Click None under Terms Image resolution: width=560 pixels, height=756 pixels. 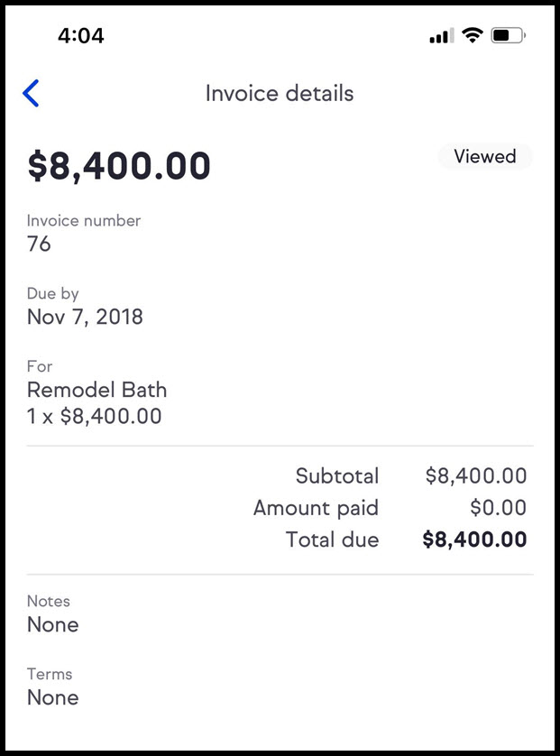(x=52, y=697)
